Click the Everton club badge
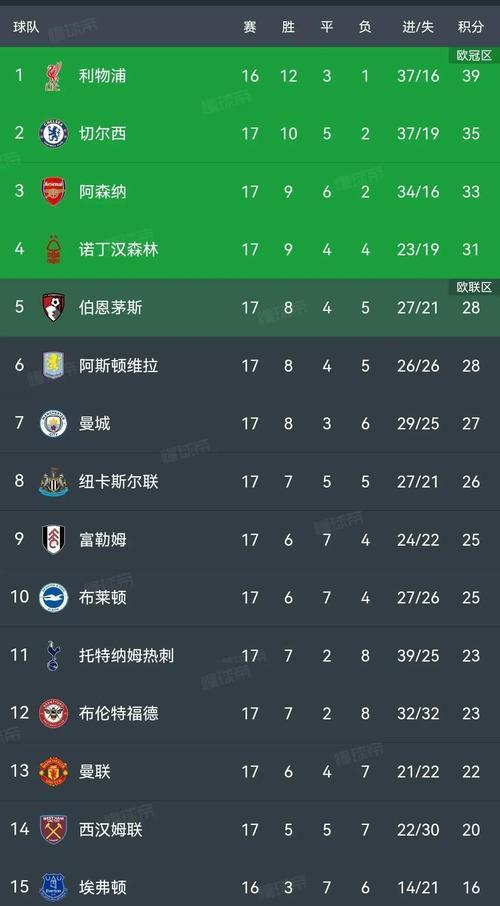 [53, 888]
